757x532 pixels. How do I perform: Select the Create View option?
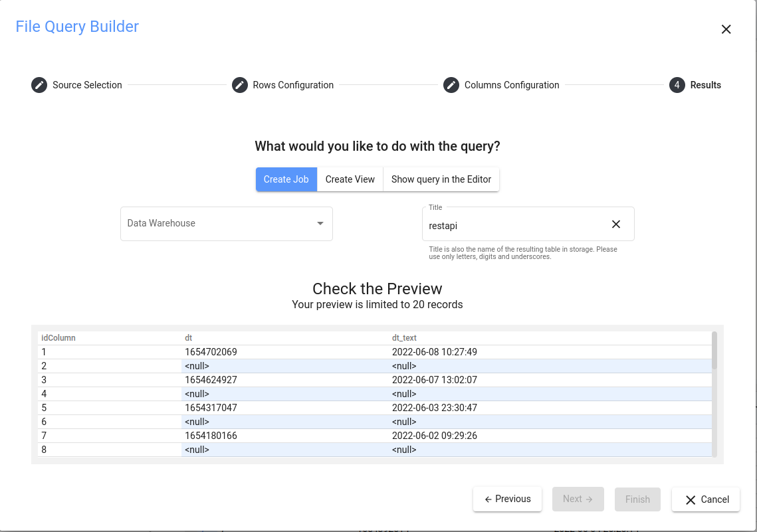(350, 179)
